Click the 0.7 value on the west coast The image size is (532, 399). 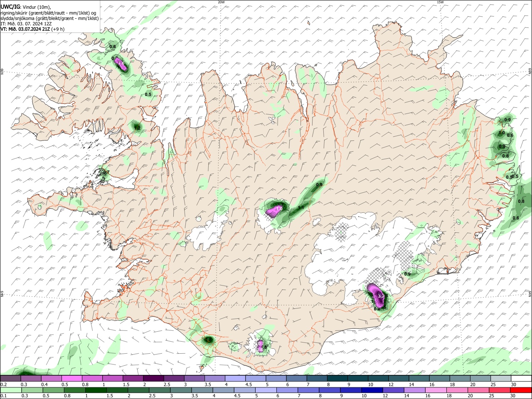106,172
